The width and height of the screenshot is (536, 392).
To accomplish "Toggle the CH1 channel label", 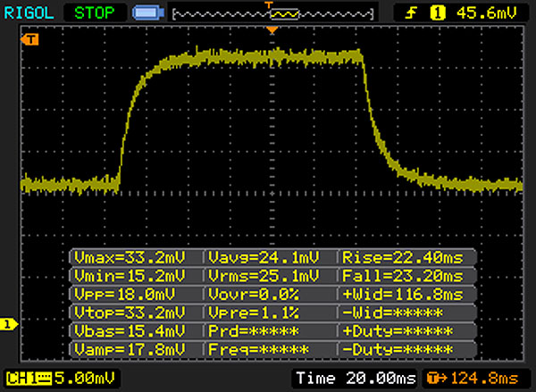I will pos(23,379).
